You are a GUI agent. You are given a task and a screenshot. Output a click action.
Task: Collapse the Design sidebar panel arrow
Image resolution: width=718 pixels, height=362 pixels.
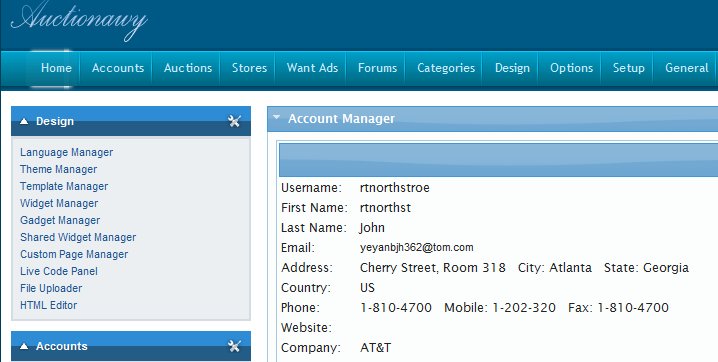[24, 121]
